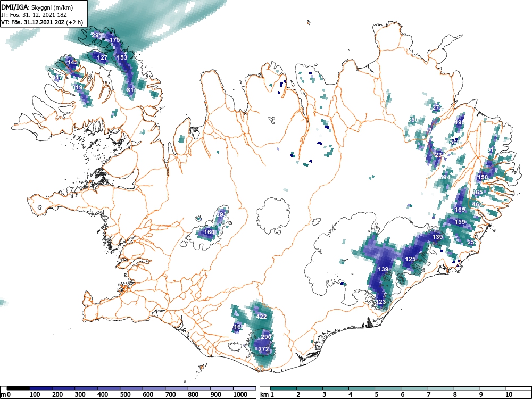Click the black swatch between 0 and 100 m
Image resolution: width=532 pixels, height=399 pixels.
(x=18, y=388)
